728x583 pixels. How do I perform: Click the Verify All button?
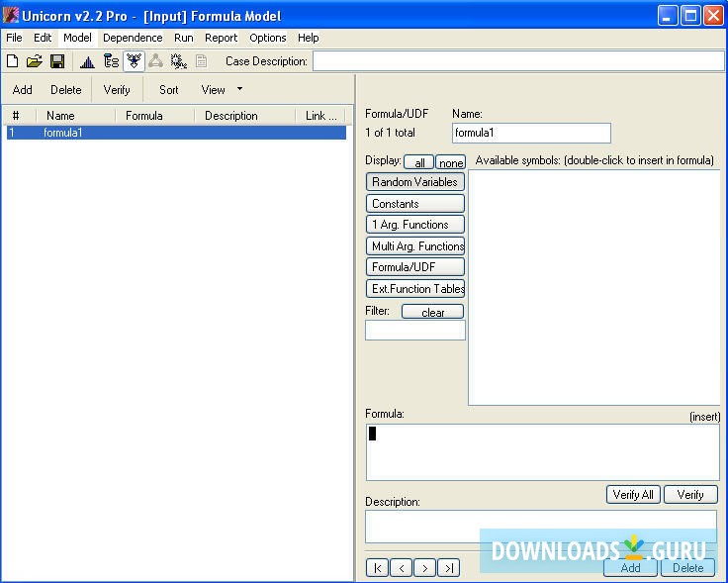pos(633,494)
